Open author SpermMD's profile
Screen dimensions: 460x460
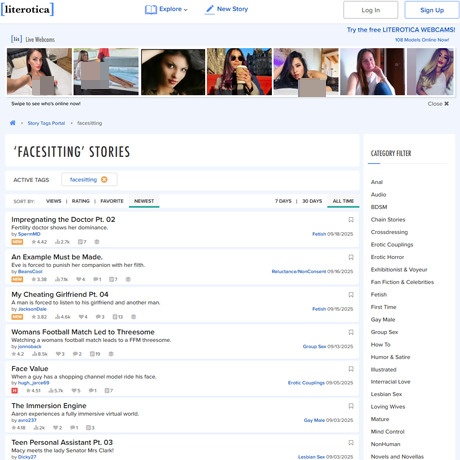[x=29, y=234]
